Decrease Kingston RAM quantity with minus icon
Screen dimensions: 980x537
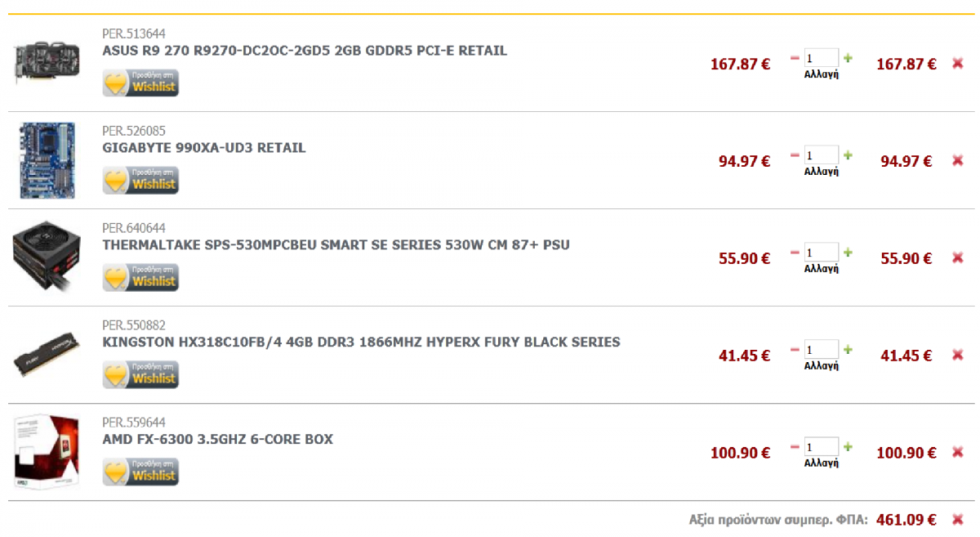pyautogui.click(x=795, y=350)
